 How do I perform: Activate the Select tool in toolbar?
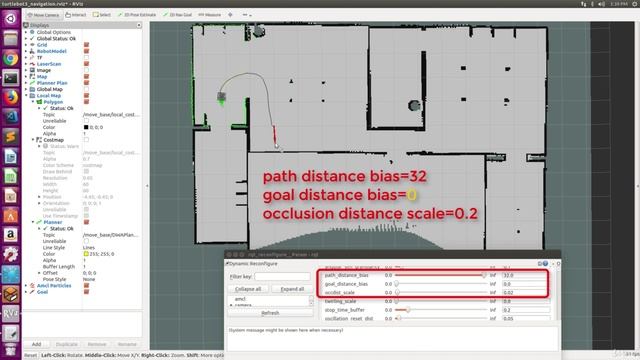click(102, 15)
